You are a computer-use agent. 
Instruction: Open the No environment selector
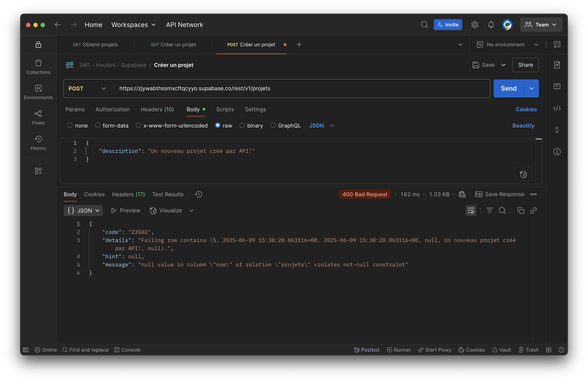(507, 44)
